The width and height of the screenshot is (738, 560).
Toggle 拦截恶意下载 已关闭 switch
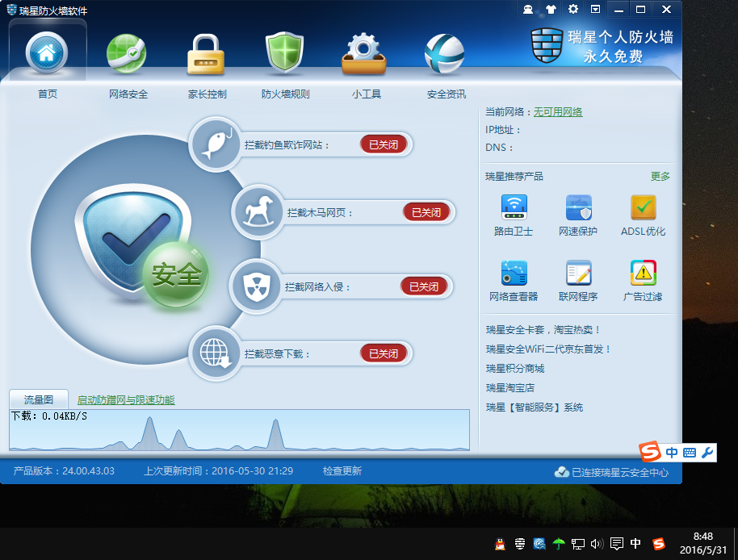pos(383,353)
